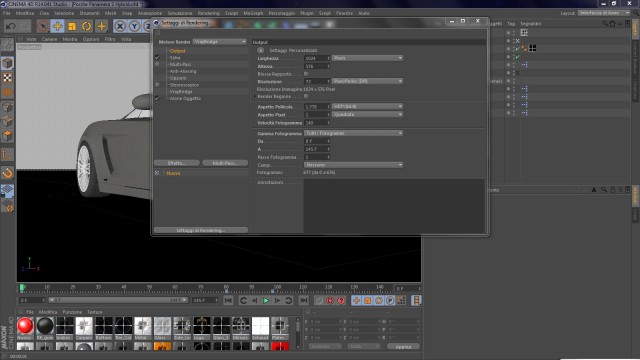Click the Effetto... button
Viewport: 640px width, 360px height.
tap(177, 163)
